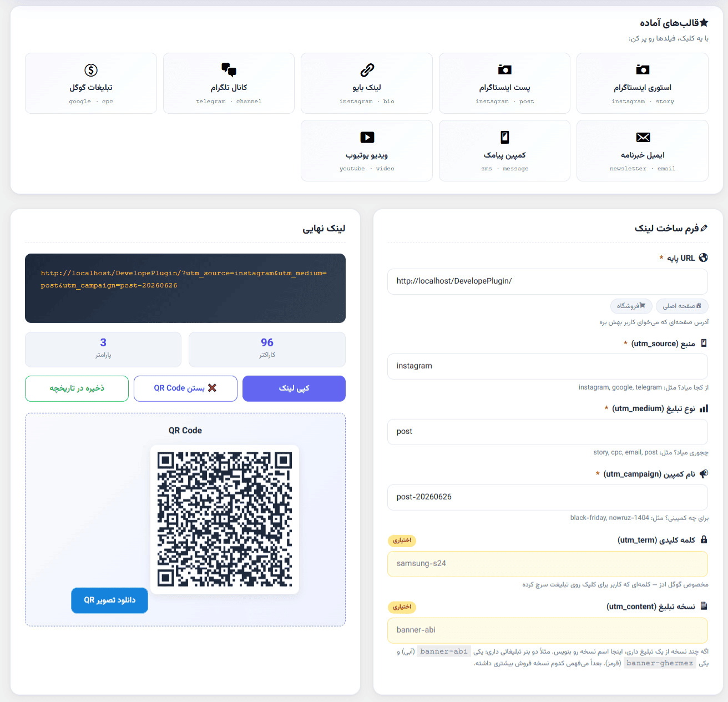
Task: Focus the utm_campaign field containing post-20260626
Action: click(548, 497)
